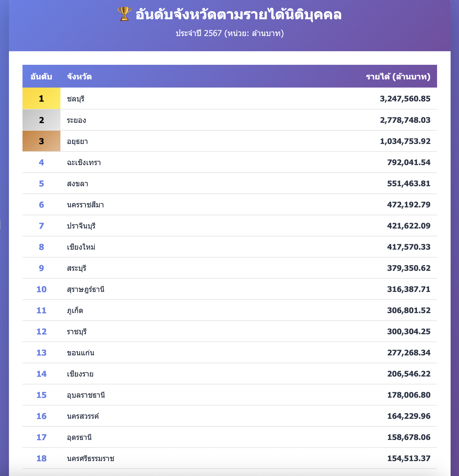Click the ภูเก็ต province name

pyautogui.click(x=75, y=310)
